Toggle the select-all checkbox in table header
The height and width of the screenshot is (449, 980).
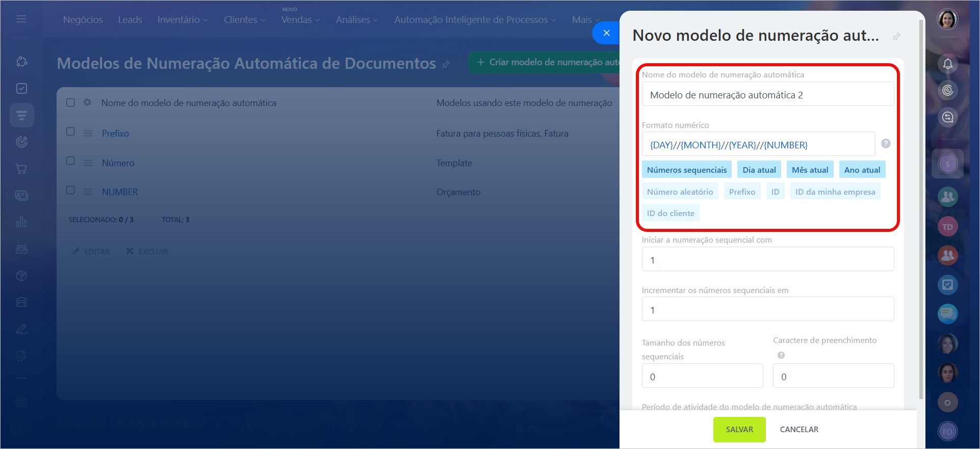coord(71,102)
